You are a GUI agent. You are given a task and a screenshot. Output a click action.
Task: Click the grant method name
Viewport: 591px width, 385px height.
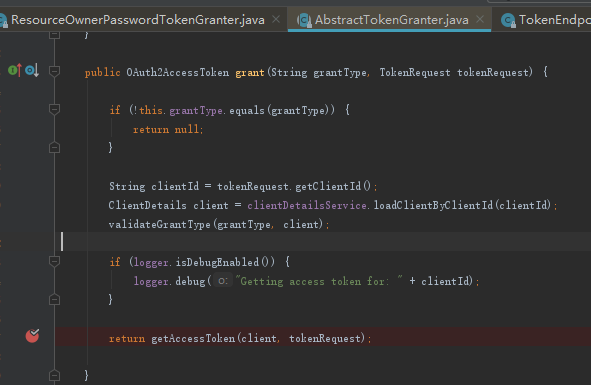click(x=250, y=72)
